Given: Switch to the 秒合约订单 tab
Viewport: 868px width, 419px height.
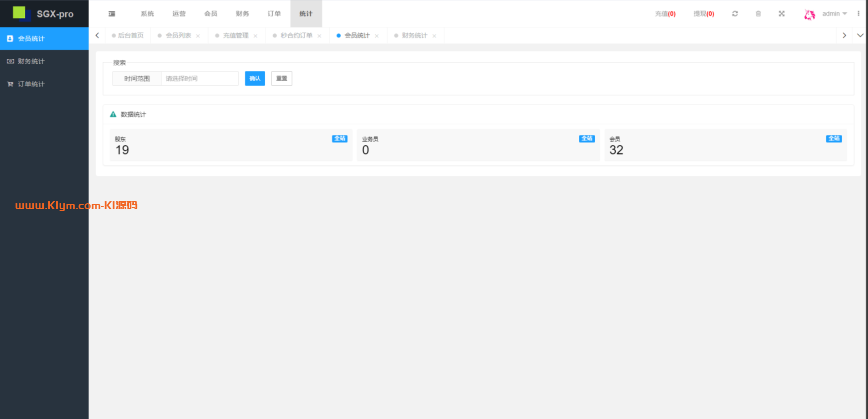Looking at the screenshot, I should (297, 35).
